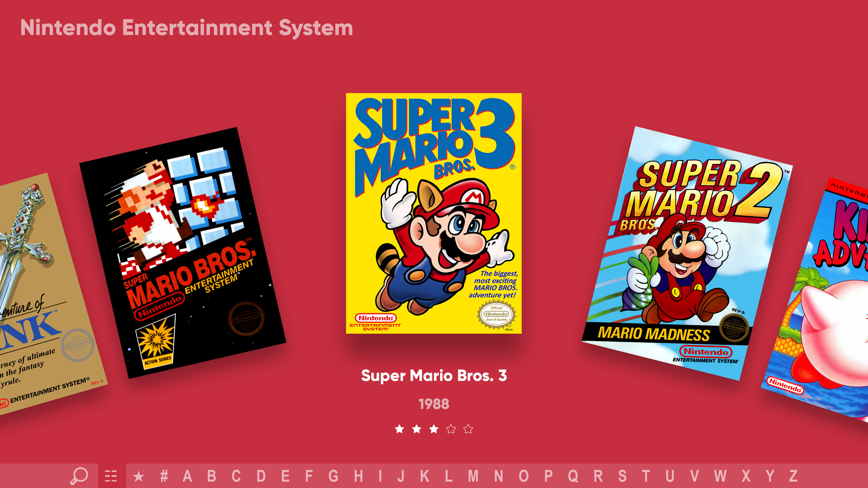Viewport: 868px width, 488px height.
Task: Jump to letter A in index
Action: (187, 476)
